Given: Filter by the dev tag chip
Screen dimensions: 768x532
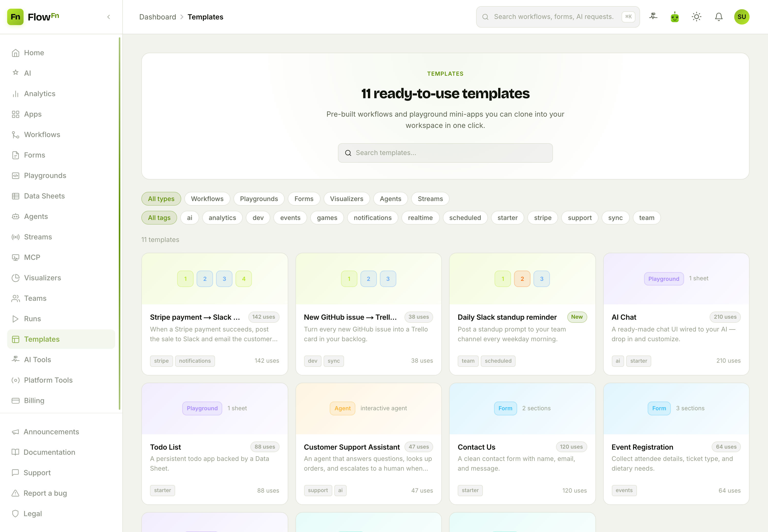Looking at the screenshot, I should coord(258,218).
